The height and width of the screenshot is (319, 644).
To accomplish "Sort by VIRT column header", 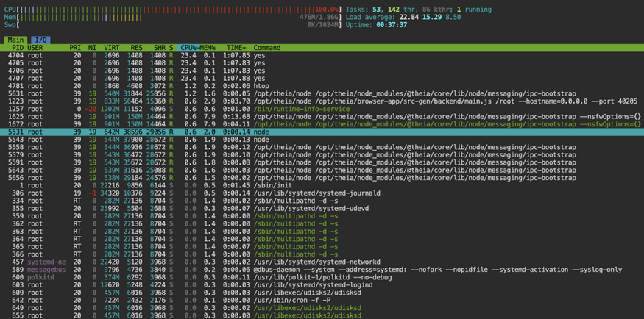I will (x=111, y=48).
